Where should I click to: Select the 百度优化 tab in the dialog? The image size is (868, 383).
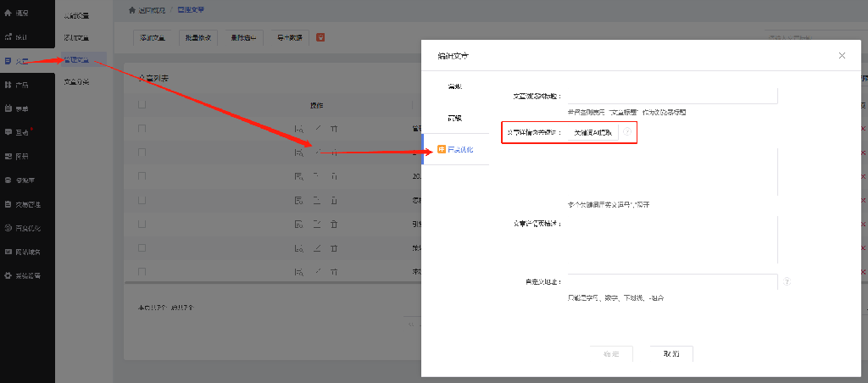point(456,149)
